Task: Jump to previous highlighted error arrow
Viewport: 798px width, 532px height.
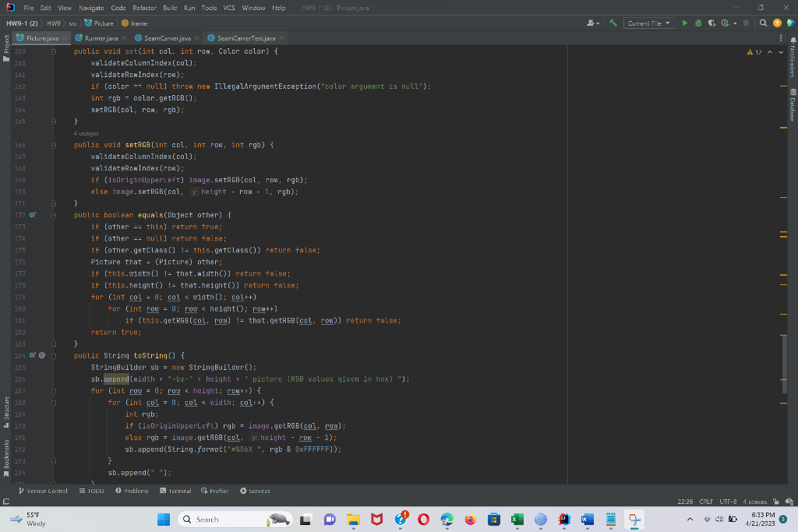Action: coord(769,52)
